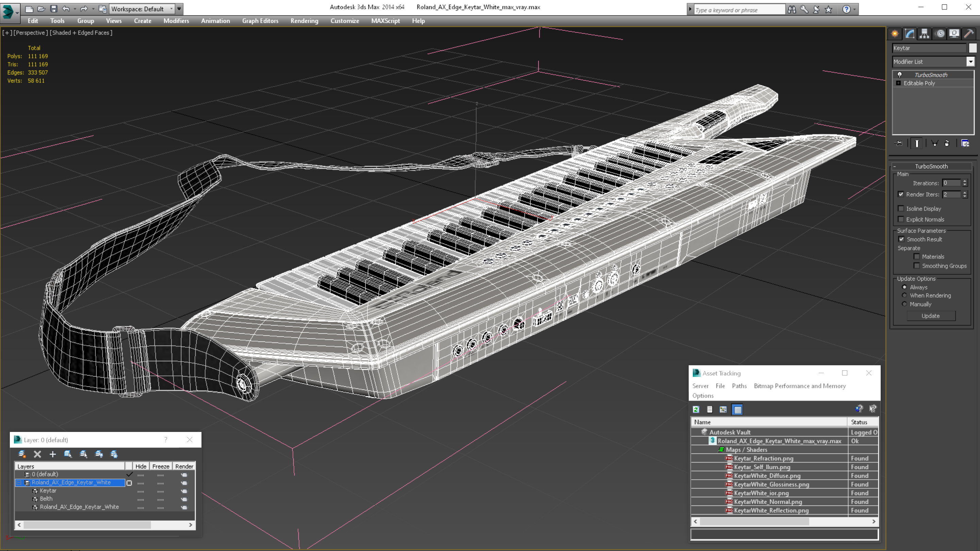The height and width of the screenshot is (551, 980).
Task: Open the Hierarchy command panel tab
Action: [925, 33]
